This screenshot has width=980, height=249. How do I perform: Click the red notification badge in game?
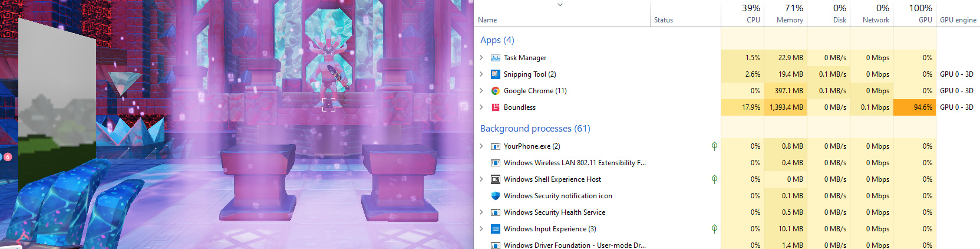(8, 157)
